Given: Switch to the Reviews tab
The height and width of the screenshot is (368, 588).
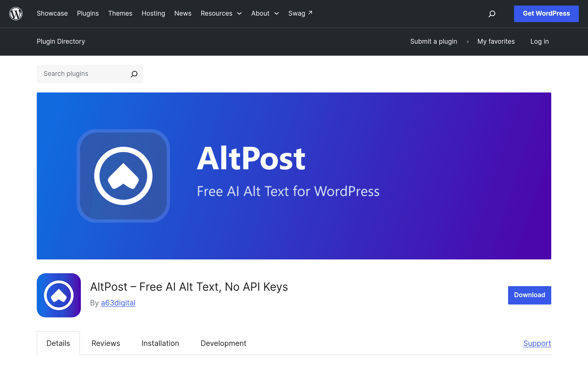Looking at the screenshot, I should click(106, 343).
